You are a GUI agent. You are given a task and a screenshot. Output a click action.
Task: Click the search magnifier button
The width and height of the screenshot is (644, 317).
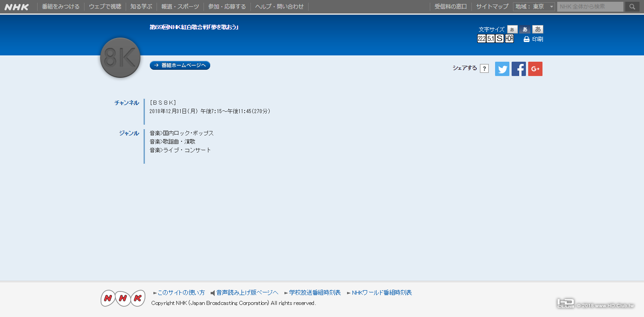(x=632, y=7)
